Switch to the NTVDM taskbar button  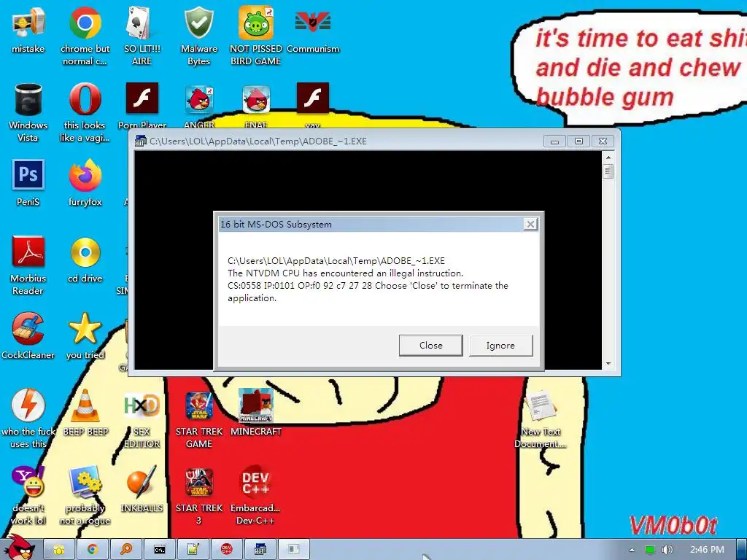tap(260, 550)
